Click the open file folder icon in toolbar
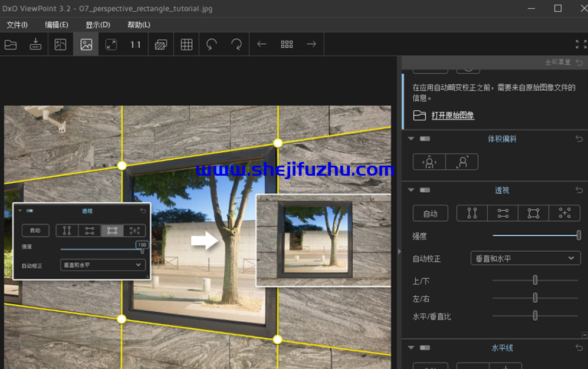The image size is (588, 369). pos(11,44)
